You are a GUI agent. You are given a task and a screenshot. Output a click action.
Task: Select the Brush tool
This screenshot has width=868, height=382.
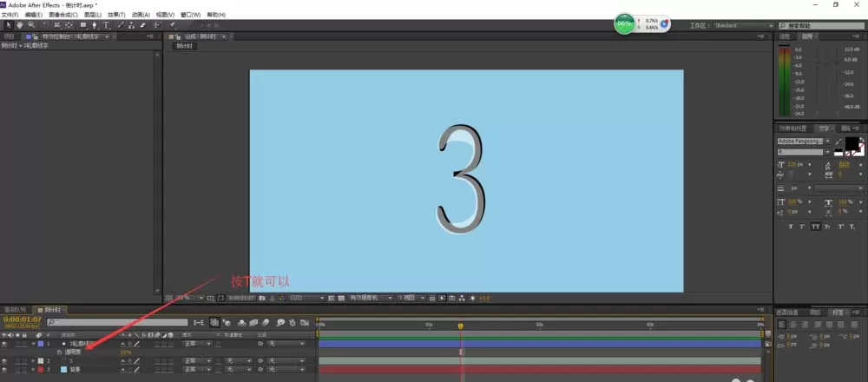(x=121, y=25)
